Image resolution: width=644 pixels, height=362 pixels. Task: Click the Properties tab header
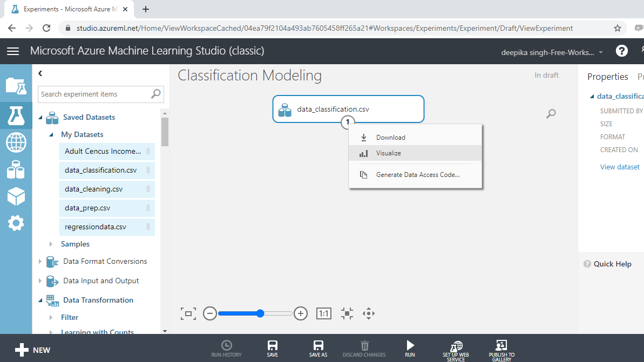coord(607,77)
